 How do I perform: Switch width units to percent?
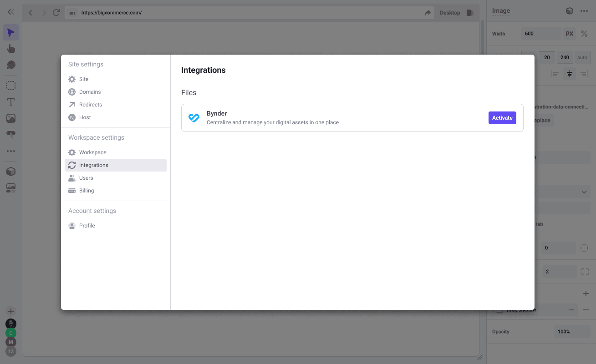point(585,33)
